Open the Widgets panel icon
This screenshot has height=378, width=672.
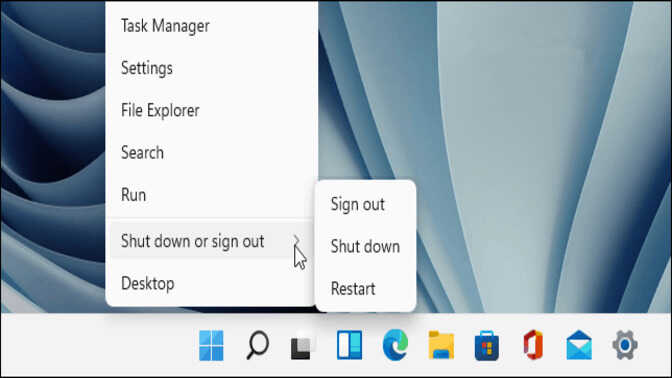tap(349, 345)
